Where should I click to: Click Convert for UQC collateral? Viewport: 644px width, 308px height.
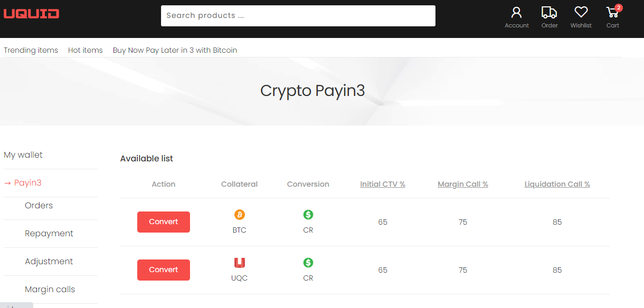pos(164,270)
